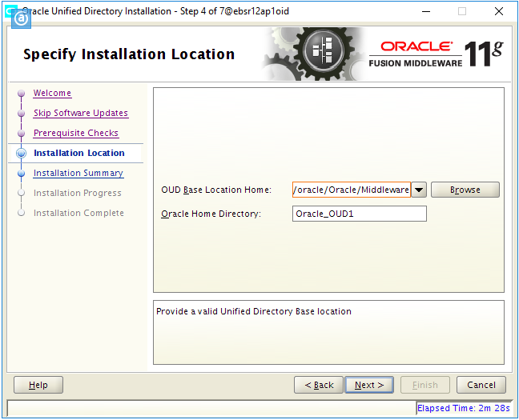Edit the Oracle Home Directory field
The width and height of the screenshot is (519, 420).
tap(360, 214)
